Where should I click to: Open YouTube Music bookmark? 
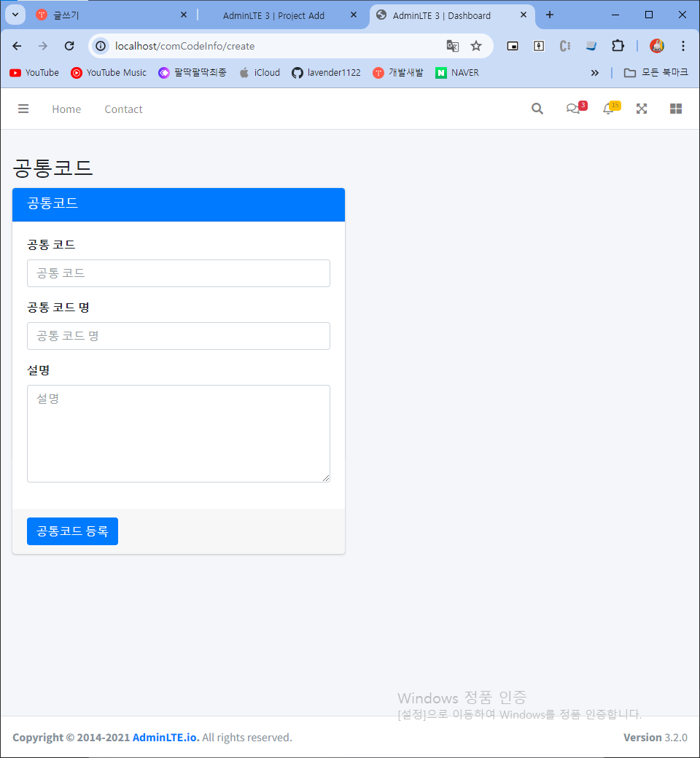tap(109, 72)
